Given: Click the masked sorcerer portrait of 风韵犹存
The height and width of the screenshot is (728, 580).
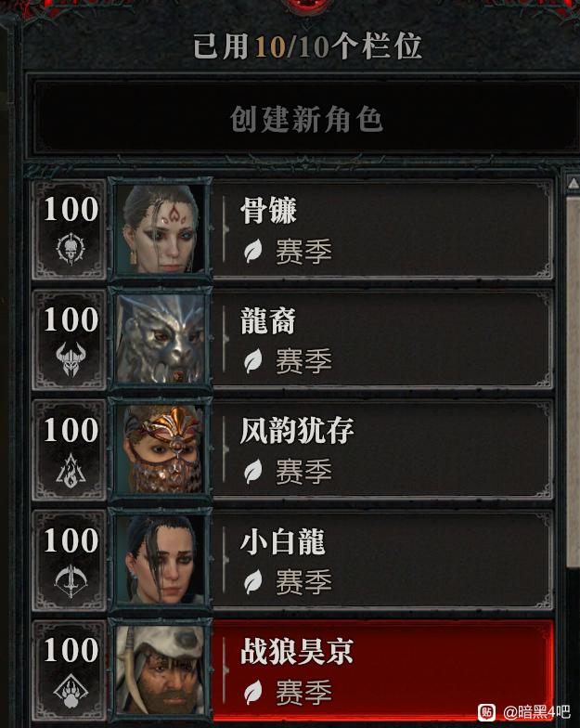Looking at the screenshot, I should (x=161, y=449).
